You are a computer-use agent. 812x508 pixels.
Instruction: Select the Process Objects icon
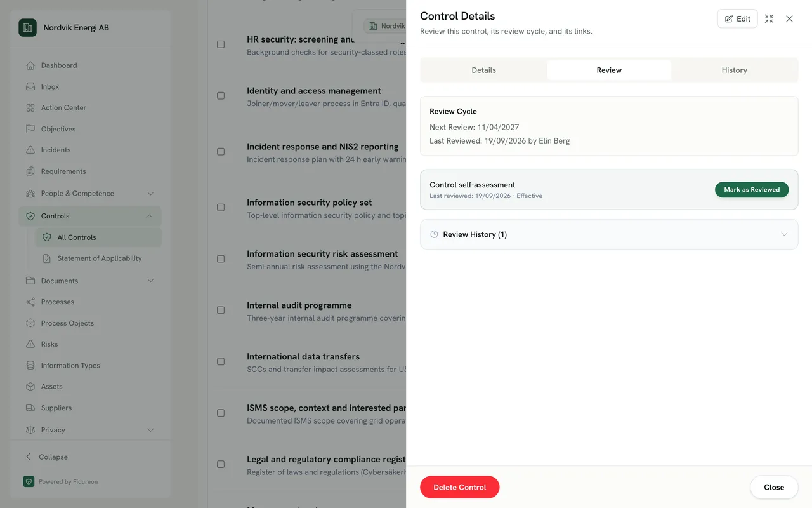tap(30, 323)
